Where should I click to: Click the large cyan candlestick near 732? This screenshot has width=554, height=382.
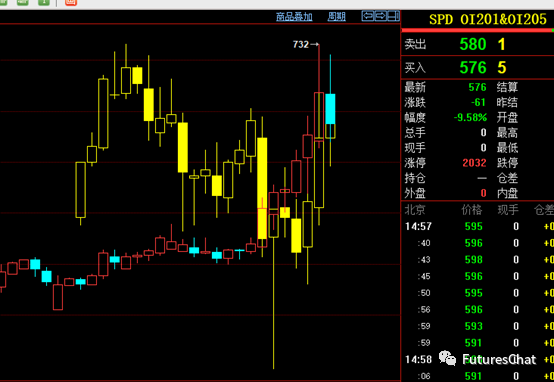pos(330,109)
